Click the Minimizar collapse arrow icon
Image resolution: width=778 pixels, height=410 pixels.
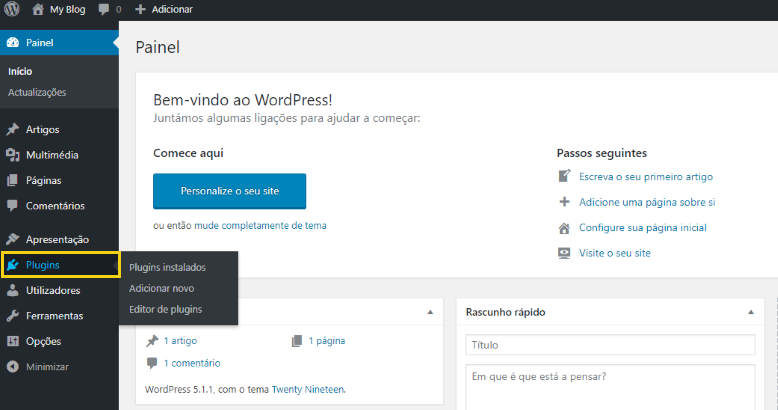[x=12, y=367]
